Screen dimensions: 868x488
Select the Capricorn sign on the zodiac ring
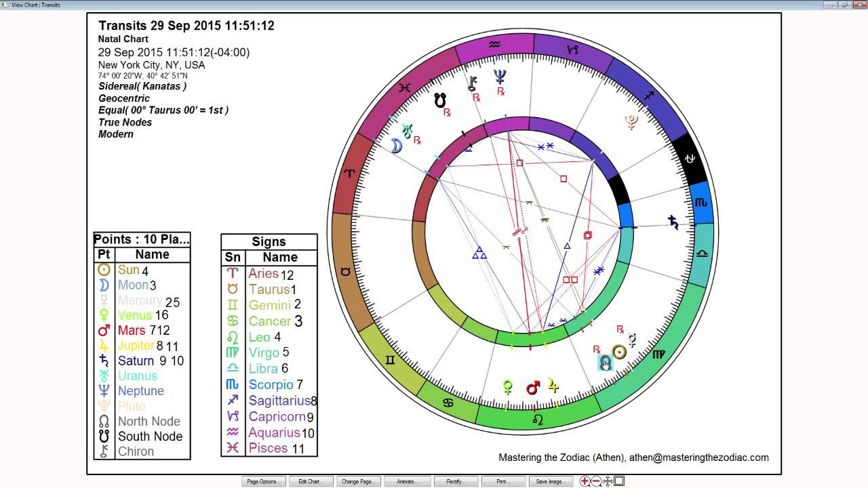pos(574,49)
